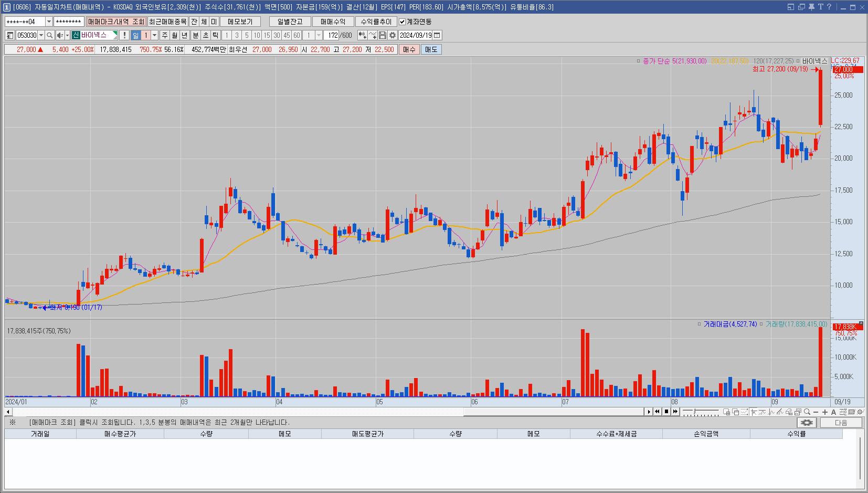Click the 매매수익 button

(333, 22)
